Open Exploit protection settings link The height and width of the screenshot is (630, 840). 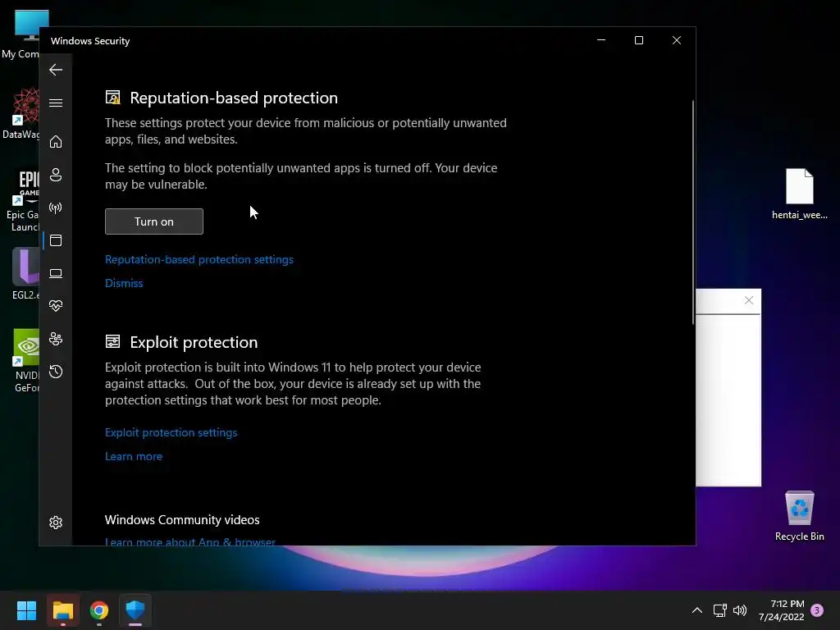pos(171,432)
